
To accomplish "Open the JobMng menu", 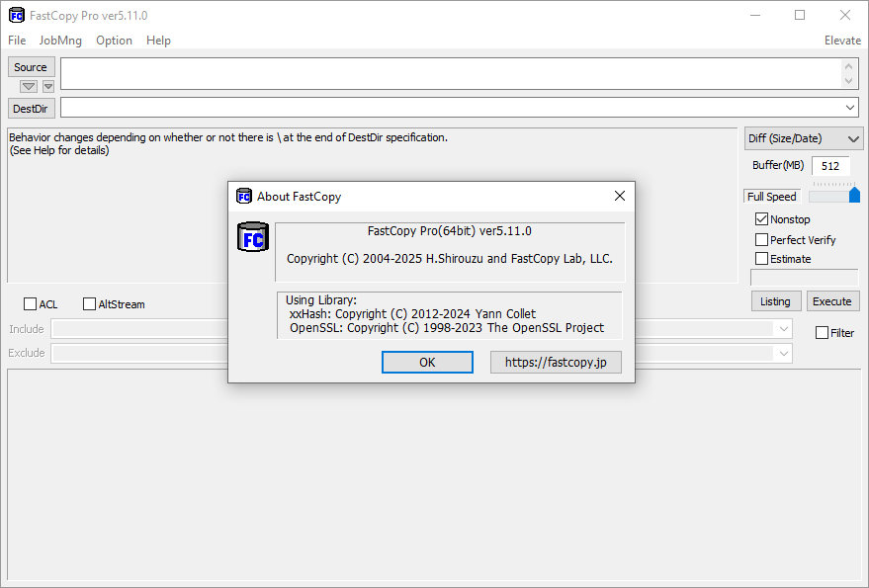I will coord(61,41).
